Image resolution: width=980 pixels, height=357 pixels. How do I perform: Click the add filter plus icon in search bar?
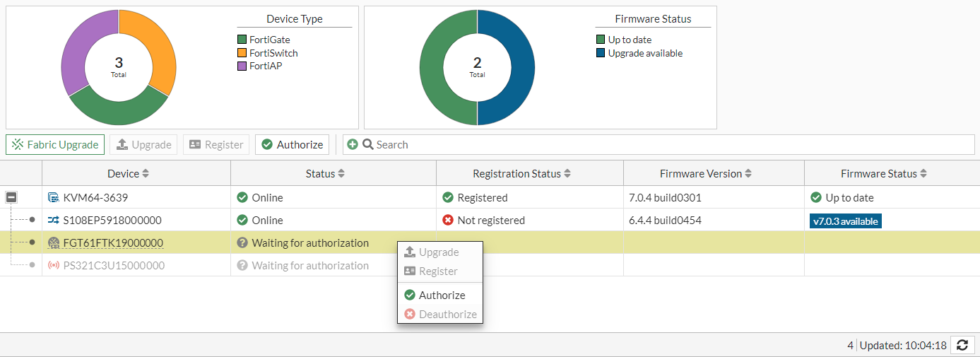click(353, 144)
